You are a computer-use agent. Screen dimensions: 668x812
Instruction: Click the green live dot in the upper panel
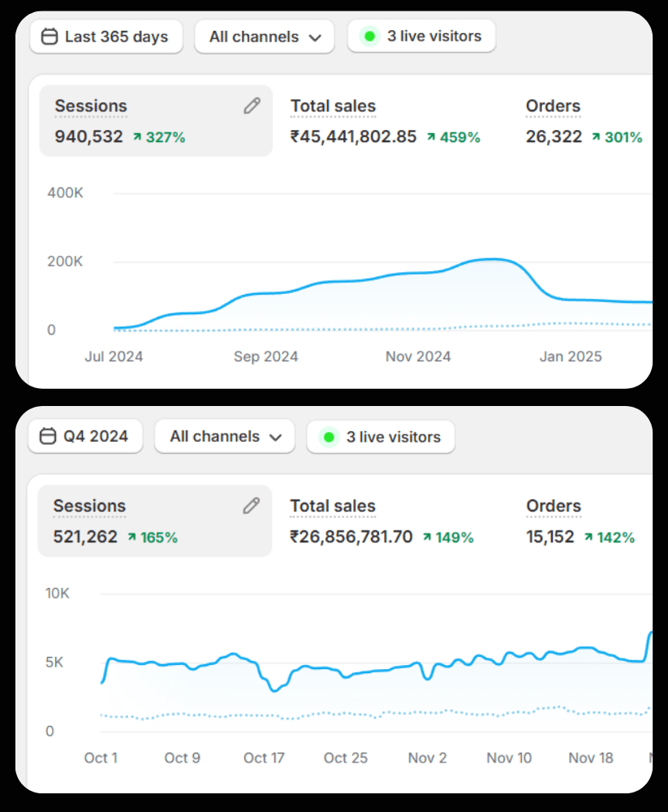click(x=370, y=37)
